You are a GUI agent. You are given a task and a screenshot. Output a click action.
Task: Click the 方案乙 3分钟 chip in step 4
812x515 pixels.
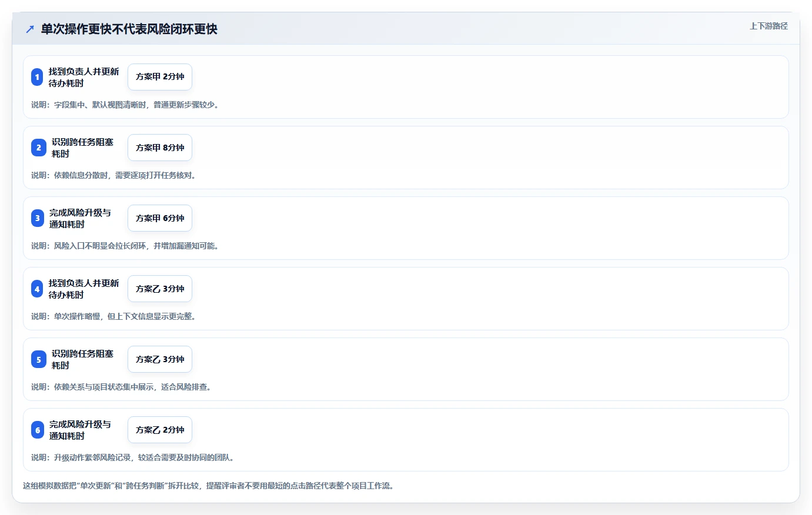click(x=160, y=289)
